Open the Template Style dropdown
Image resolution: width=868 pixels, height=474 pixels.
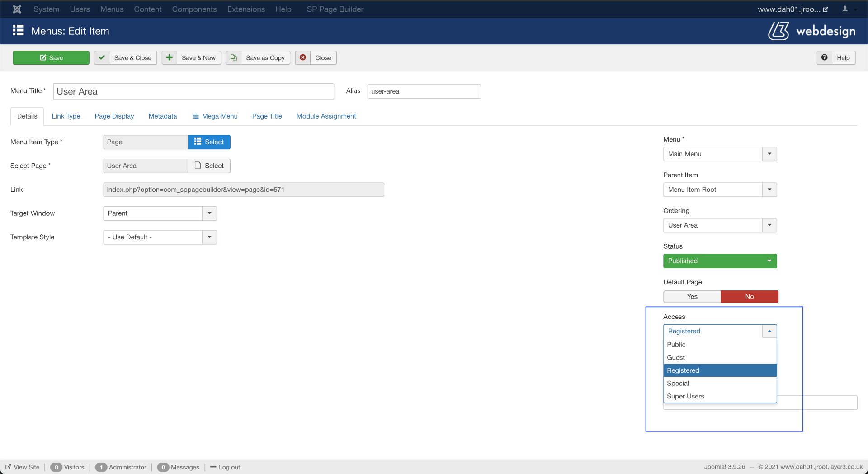pos(160,237)
